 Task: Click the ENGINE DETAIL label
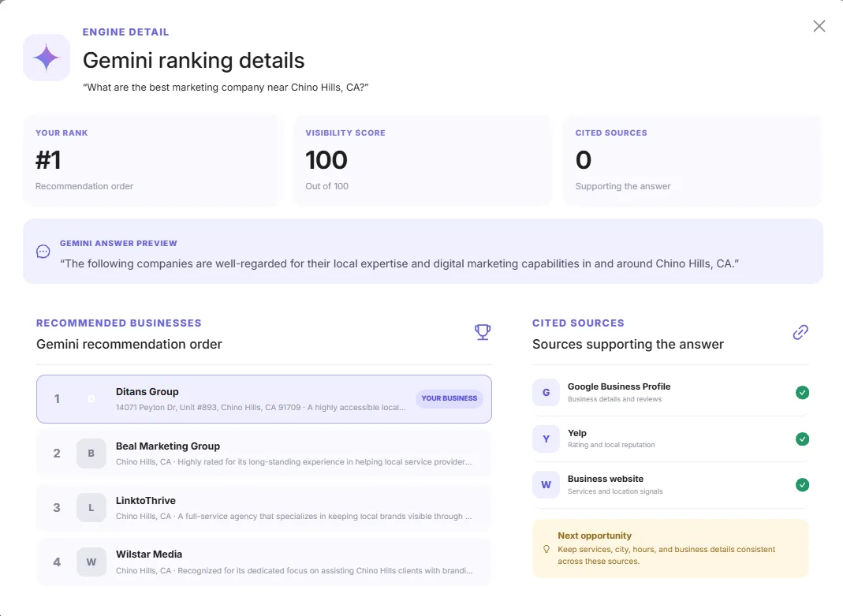[126, 32]
